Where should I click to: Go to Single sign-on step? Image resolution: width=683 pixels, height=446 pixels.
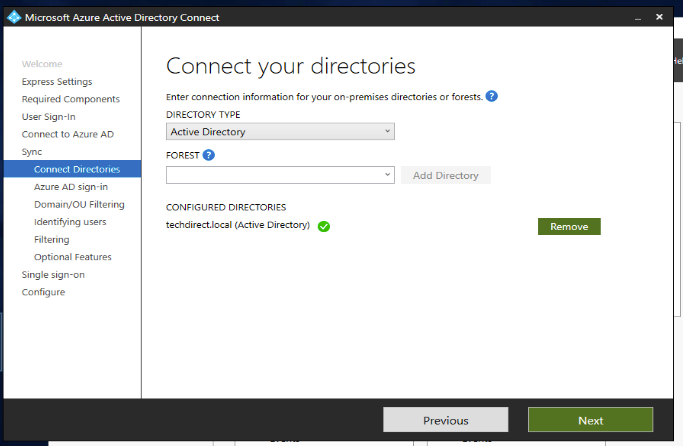[x=53, y=275]
